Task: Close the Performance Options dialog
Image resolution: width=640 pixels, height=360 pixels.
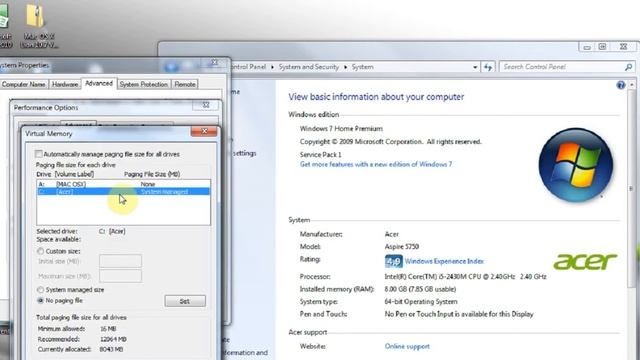Action: click(206, 105)
